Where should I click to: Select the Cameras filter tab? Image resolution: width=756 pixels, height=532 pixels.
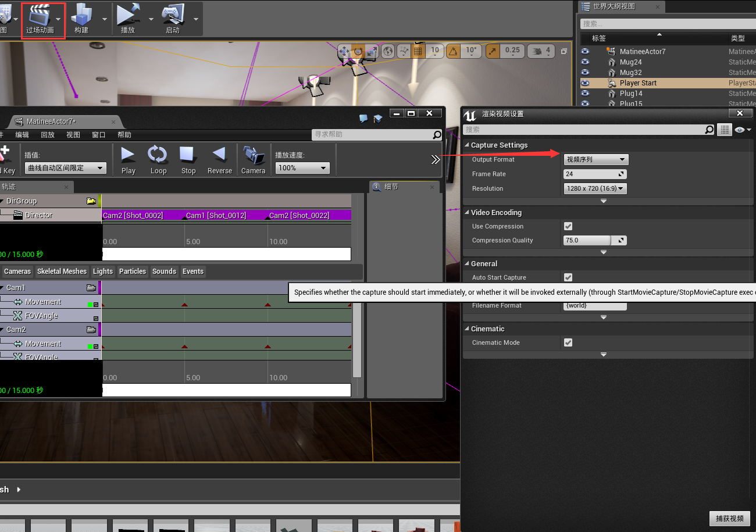[17, 272]
